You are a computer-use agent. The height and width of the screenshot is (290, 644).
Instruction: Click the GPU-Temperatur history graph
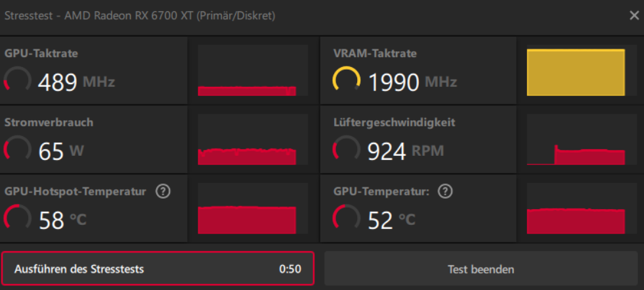tap(582, 208)
